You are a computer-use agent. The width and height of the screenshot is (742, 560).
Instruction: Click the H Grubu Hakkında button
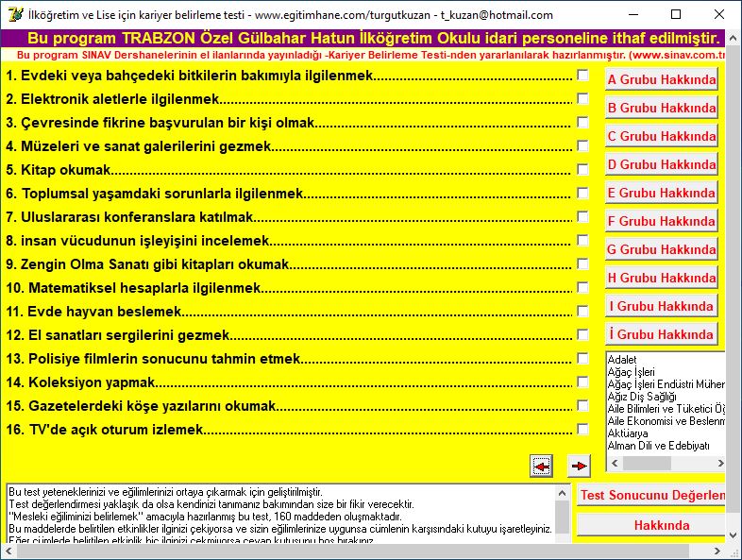[x=662, y=278]
